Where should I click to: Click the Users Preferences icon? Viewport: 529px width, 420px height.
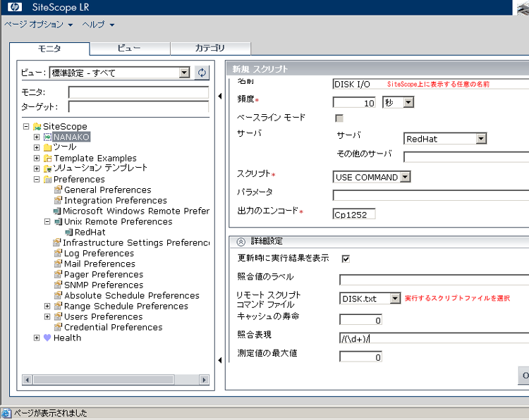pyautogui.click(x=58, y=316)
